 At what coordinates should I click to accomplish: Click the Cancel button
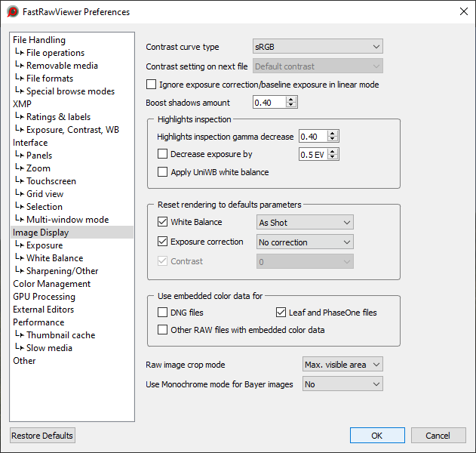click(438, 436)
